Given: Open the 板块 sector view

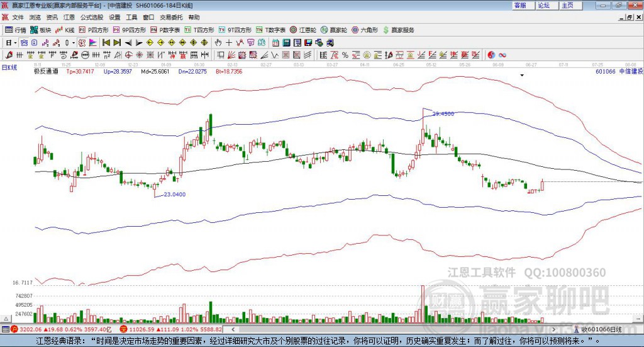Looking at the screenshot, I should [41, 30].
